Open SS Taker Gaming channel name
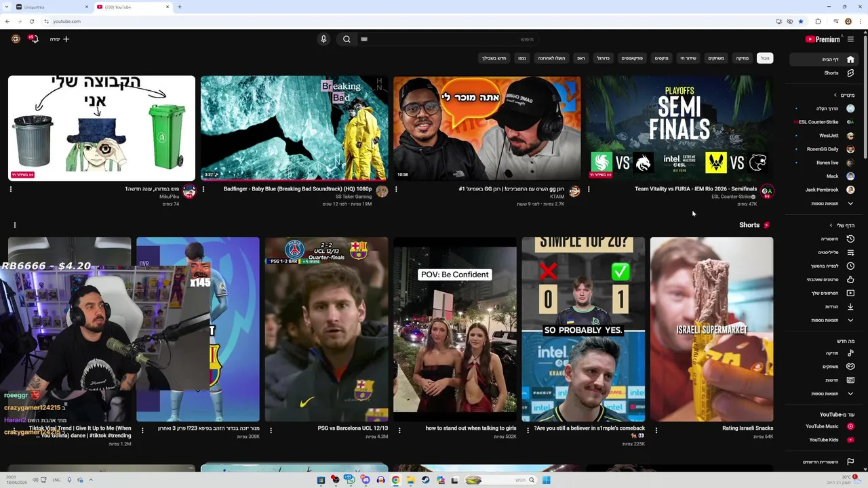The width and height of the screenshot is (868, 488). pyautogui.click(x=354, y=197)
